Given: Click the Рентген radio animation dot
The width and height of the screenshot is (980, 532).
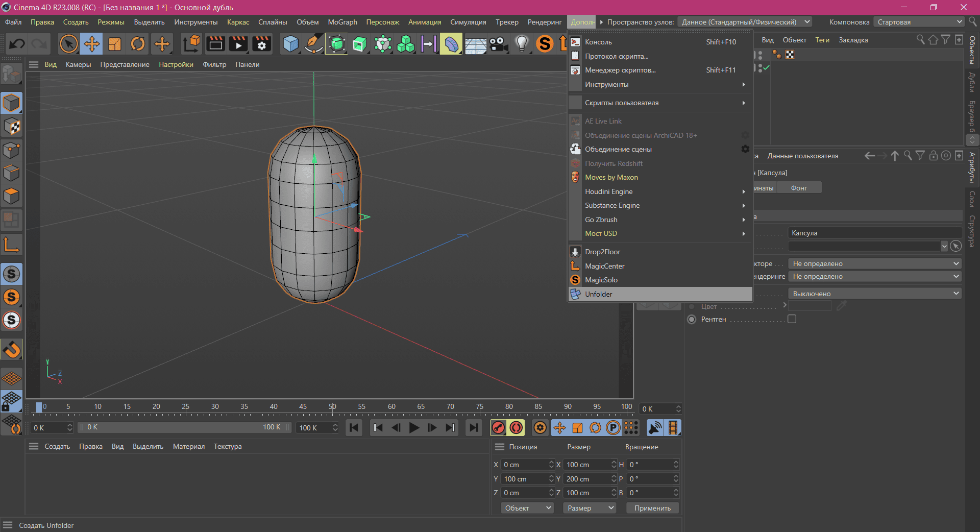Looking at the screenshot, I should 692,319.
